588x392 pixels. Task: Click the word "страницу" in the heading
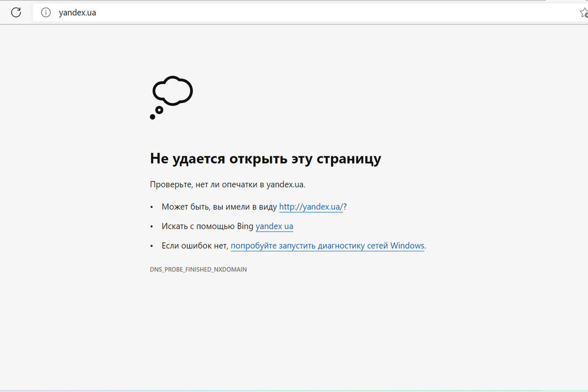[349, 159]
